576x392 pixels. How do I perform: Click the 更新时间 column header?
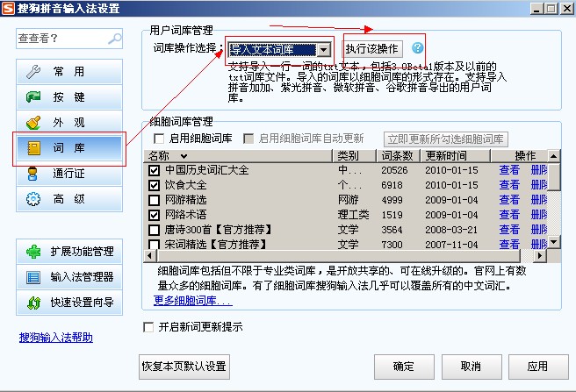coord(456,156)
